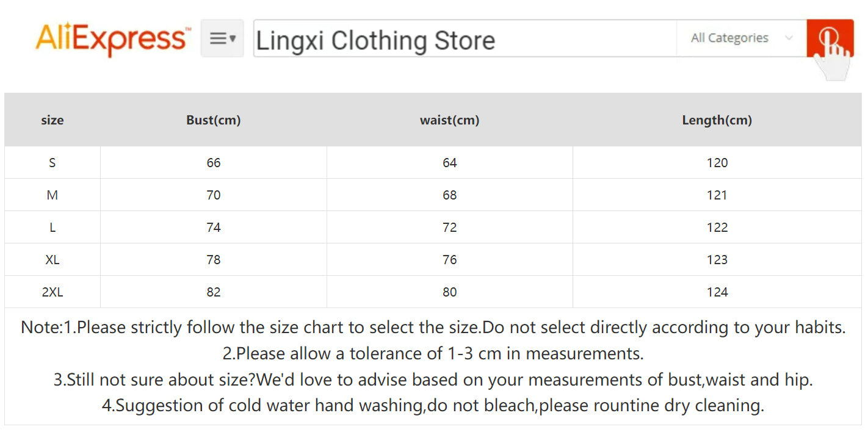Click the AliExpress logo
The image size is (868, 435).
112,38
